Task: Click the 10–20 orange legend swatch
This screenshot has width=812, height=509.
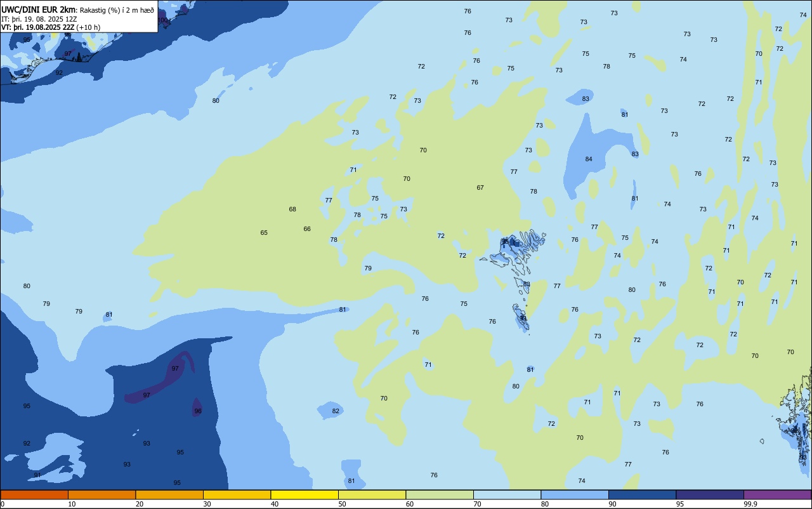Action: point(101,494)
